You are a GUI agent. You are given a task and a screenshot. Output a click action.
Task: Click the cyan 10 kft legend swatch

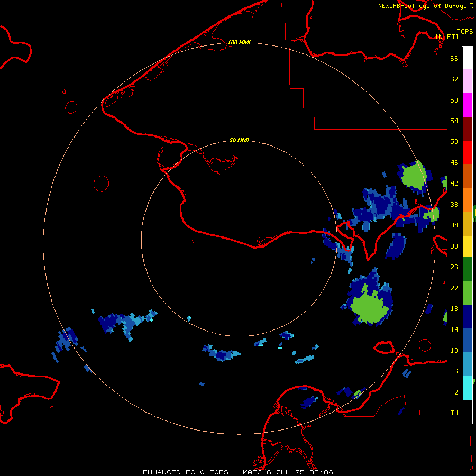(467, 388)
